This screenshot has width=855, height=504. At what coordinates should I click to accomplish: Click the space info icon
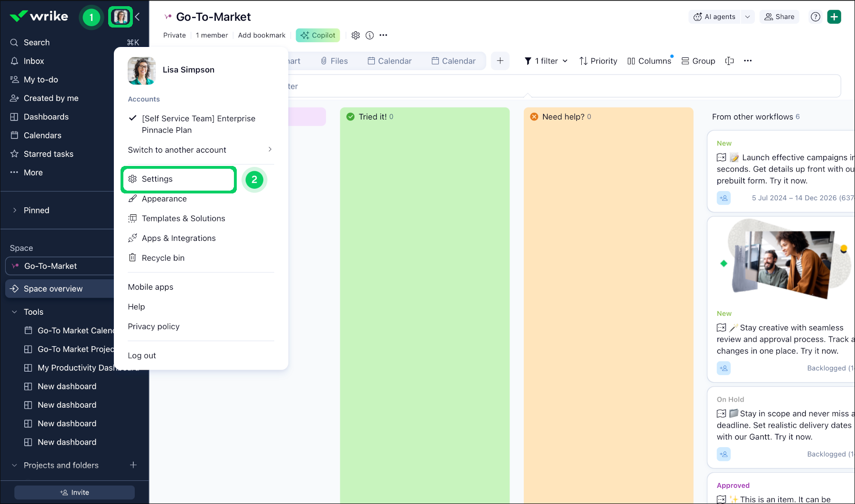pos(370,35)
